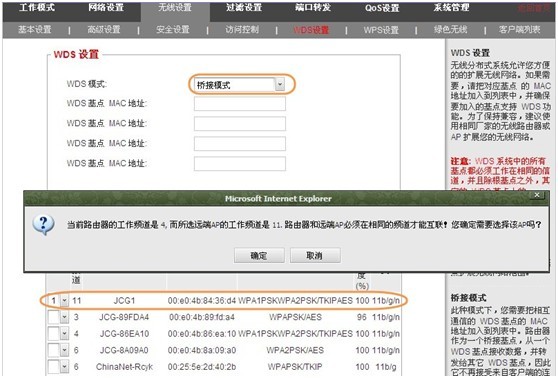Open the 网络设置 top navigation tab
This screenshot has width=558, height=378.
(106, 7)
